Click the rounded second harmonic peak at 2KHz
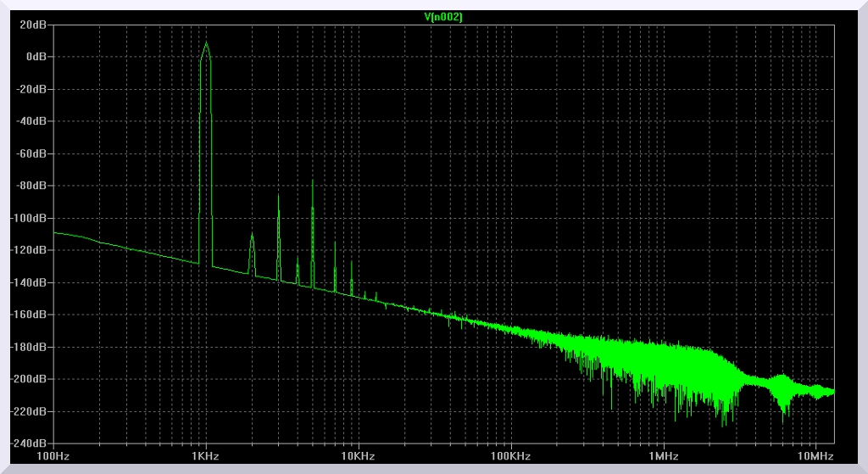The height and width of the screenshot is (474, 868). pyautogui.click(x=252, y=236)
